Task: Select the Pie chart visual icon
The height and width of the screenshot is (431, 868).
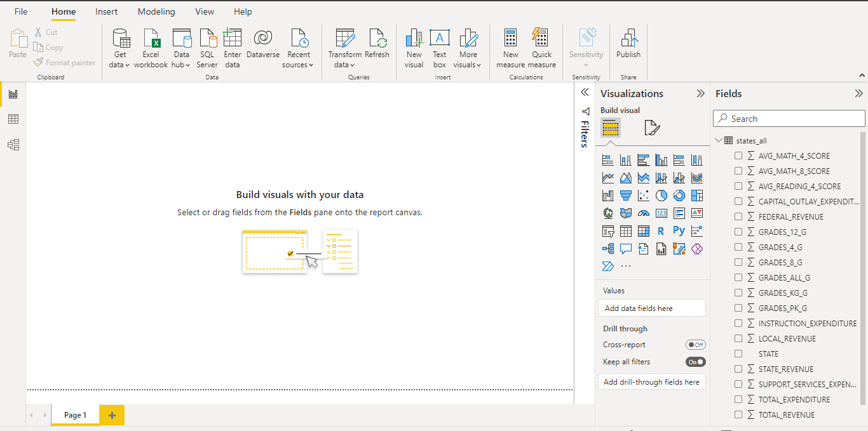Action: pos(661,196)
